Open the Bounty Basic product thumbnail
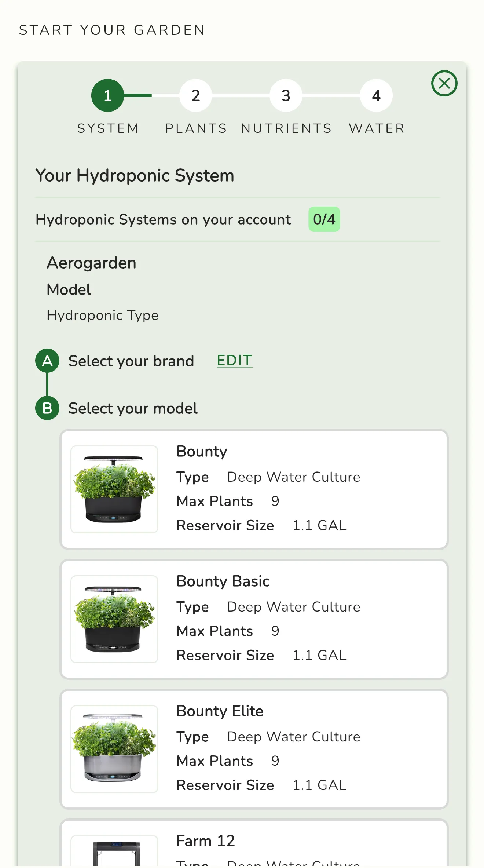The image size is (484, 868). coord(114,619)
